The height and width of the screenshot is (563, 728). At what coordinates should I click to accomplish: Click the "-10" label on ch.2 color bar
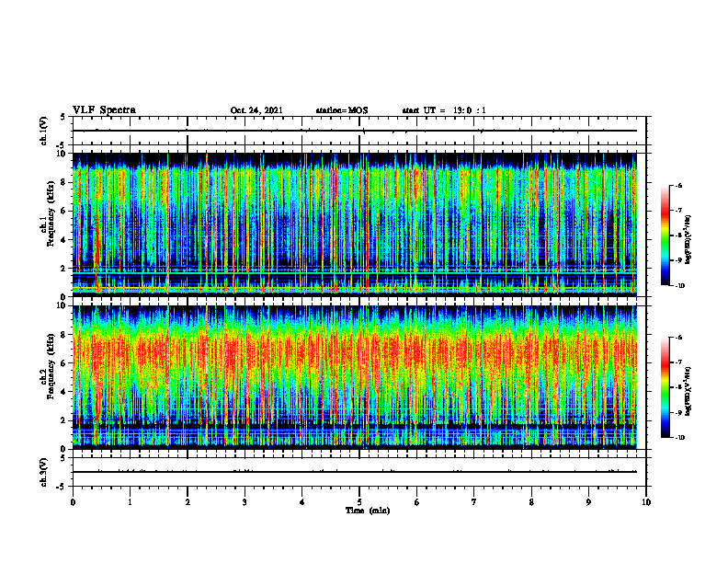(680, 438)
